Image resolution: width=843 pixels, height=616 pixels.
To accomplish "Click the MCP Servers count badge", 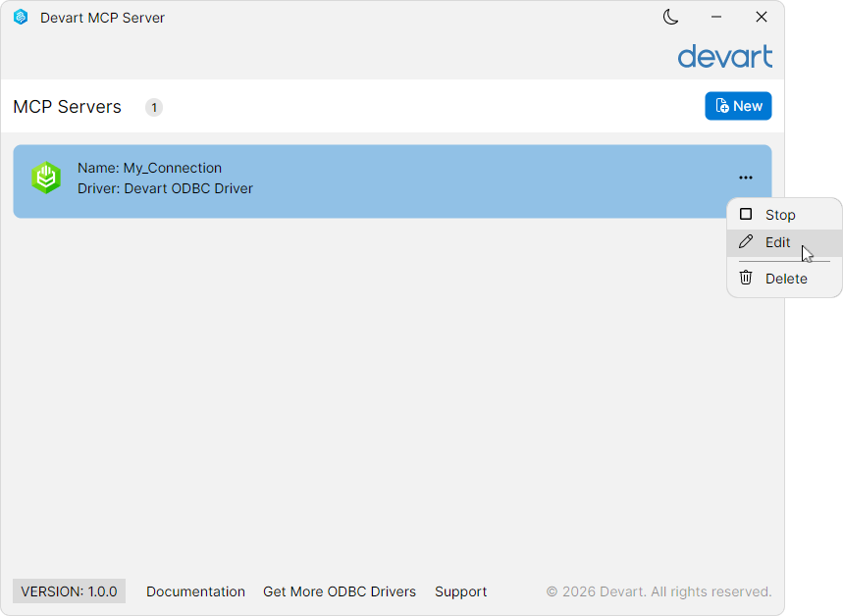I will click(x=154, y=108).
